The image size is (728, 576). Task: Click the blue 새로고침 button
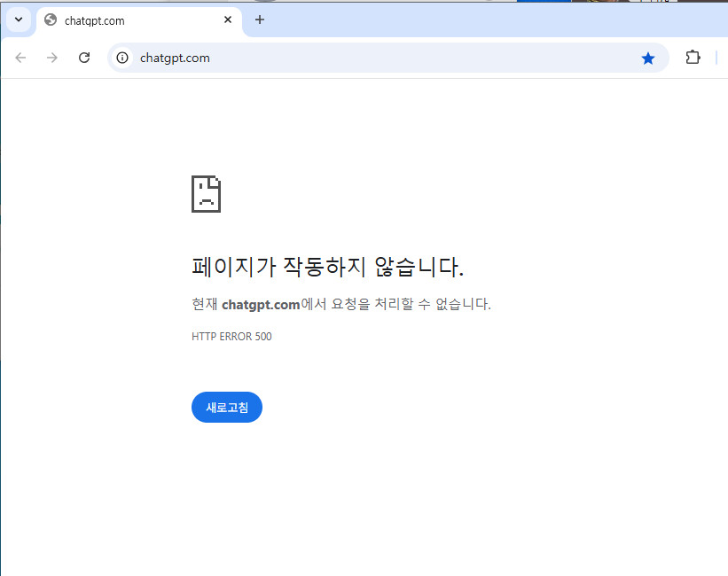[227, 407]
